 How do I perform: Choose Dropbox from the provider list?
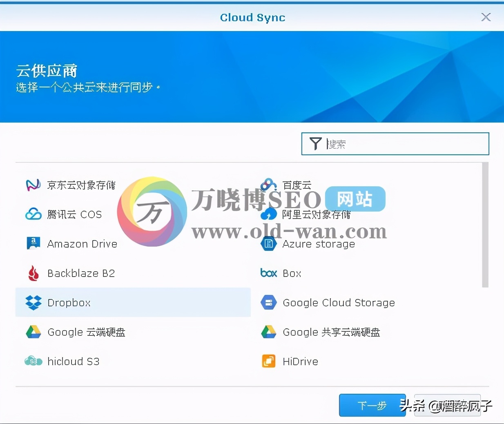click(x=69, y=303)
